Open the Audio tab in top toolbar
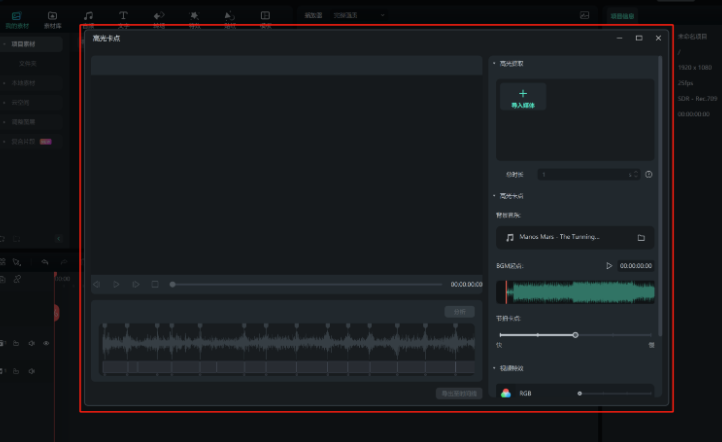This screenshot has width=722, height=442. [x=89, y=17]
